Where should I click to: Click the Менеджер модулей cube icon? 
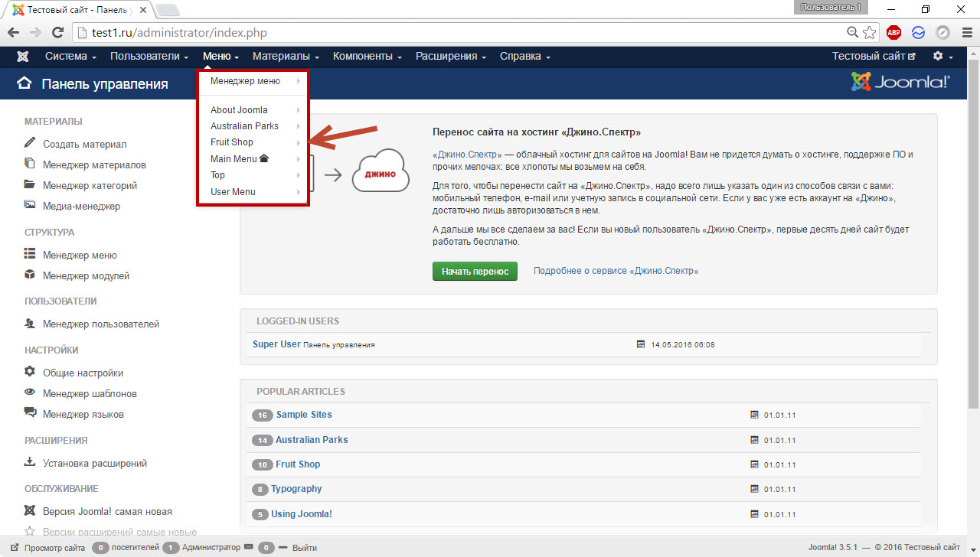(x=30, y=275)
